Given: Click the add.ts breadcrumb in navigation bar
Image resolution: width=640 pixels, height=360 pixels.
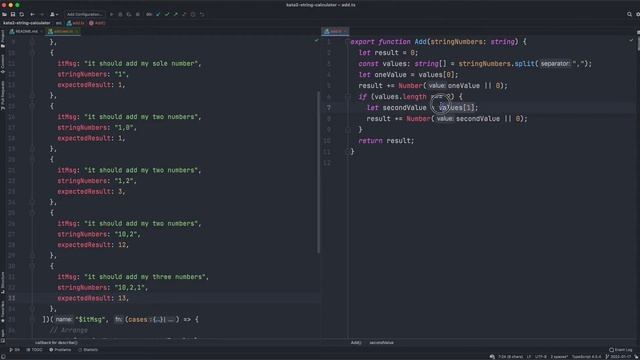Looking at the screenshot, I should tap(76, 23).
